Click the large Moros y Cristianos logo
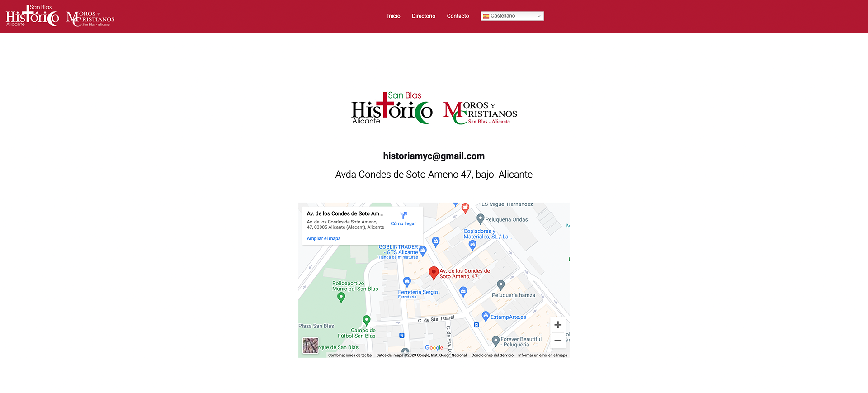868x393 pixels. pyautogui.click(x=480, y=113)
